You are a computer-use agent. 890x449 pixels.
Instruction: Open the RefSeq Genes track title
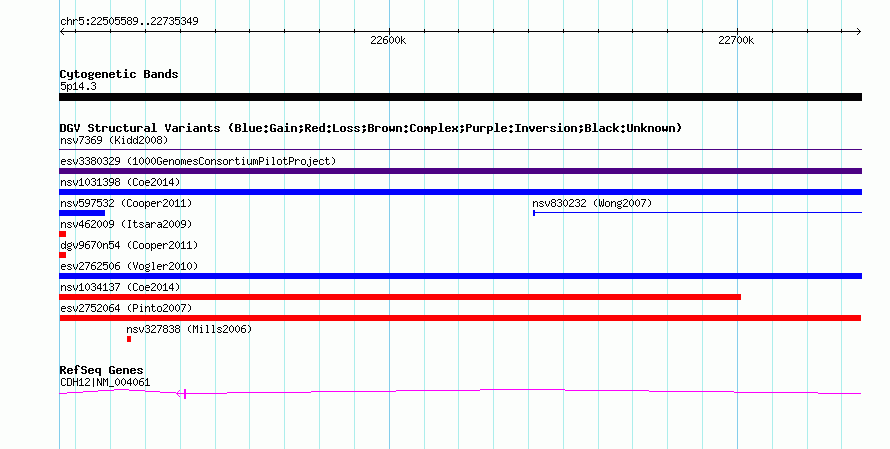[101, 370]
